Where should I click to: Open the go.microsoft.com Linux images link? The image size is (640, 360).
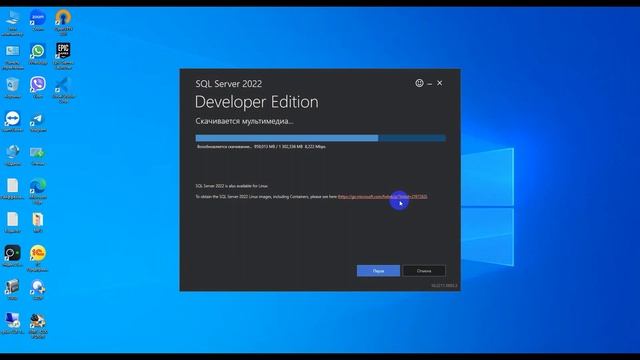(382, 197)
